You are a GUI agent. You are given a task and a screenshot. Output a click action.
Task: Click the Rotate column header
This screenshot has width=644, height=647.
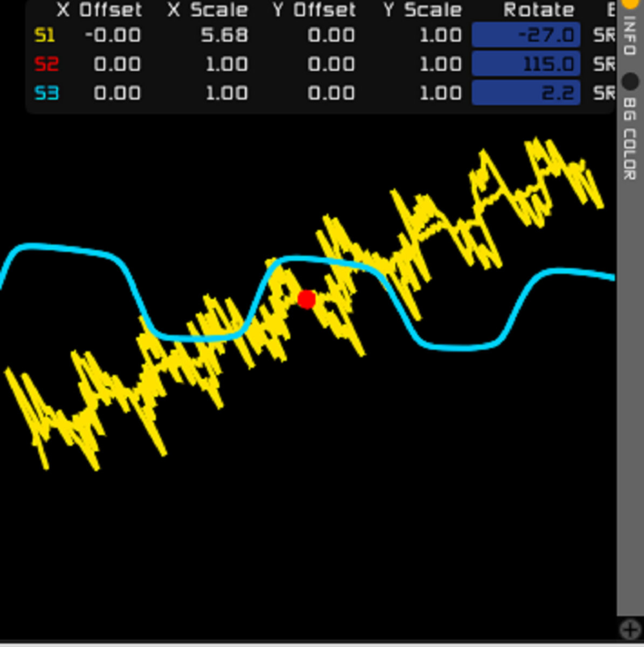[538, 10]
